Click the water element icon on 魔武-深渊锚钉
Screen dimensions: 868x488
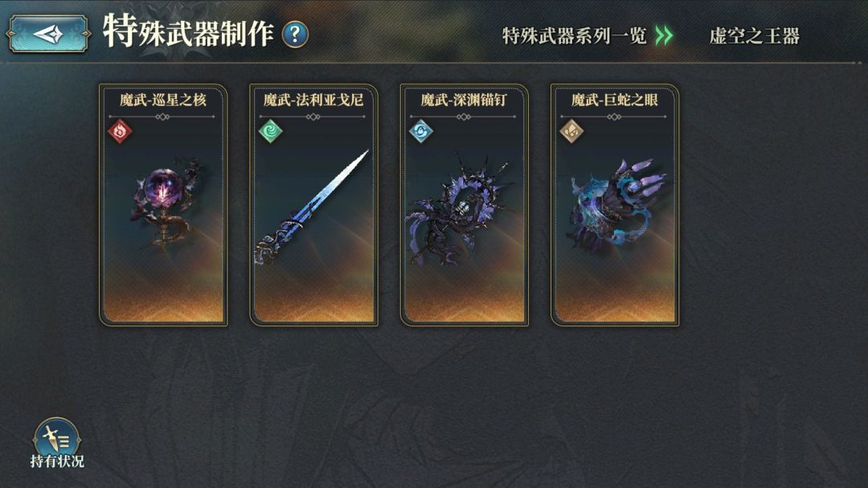421,132
